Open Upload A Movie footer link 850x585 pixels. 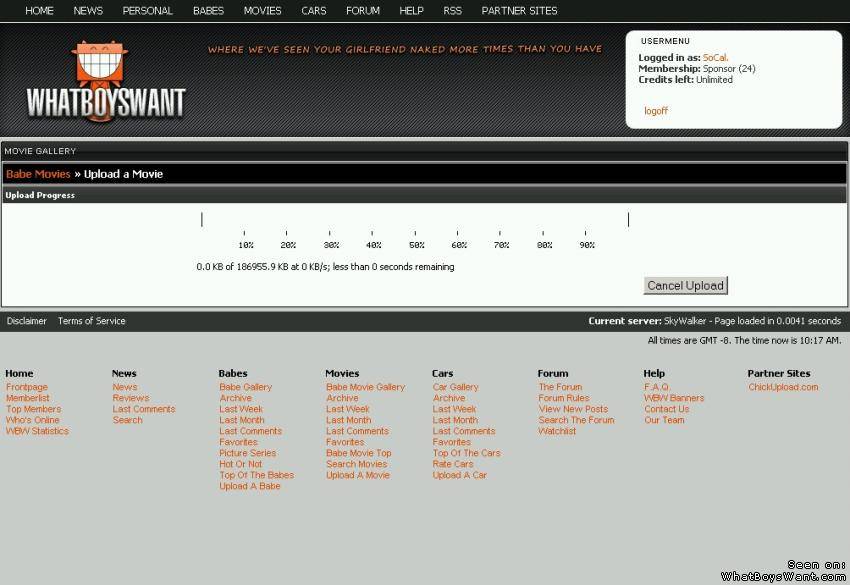point(358,475)
